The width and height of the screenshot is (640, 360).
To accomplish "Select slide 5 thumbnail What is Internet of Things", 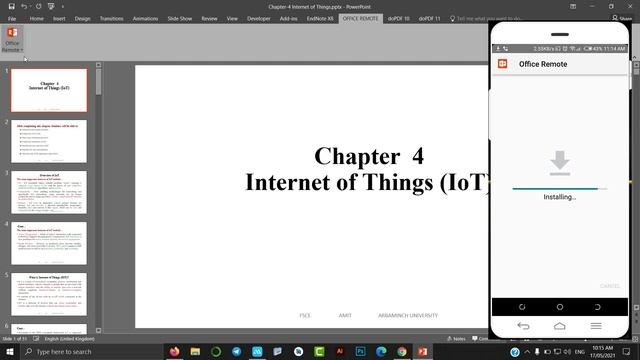I will point(49,294).
